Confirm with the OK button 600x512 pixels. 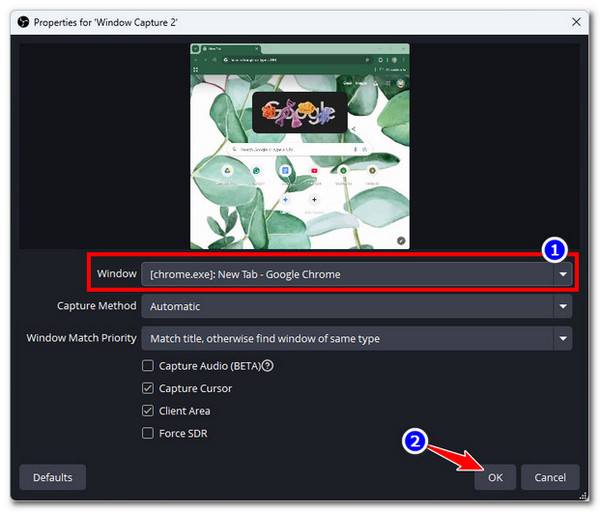pyautogui.click(x=495, y=477)
